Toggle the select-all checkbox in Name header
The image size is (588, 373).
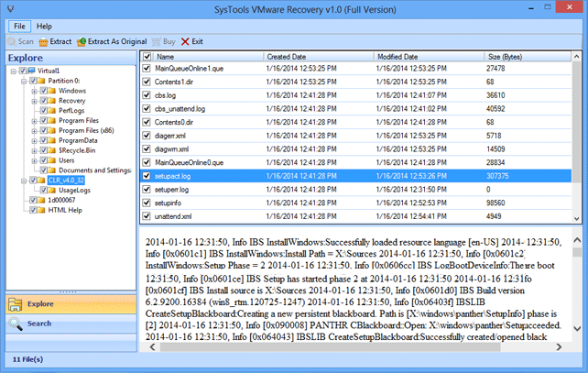click(147, 57)
